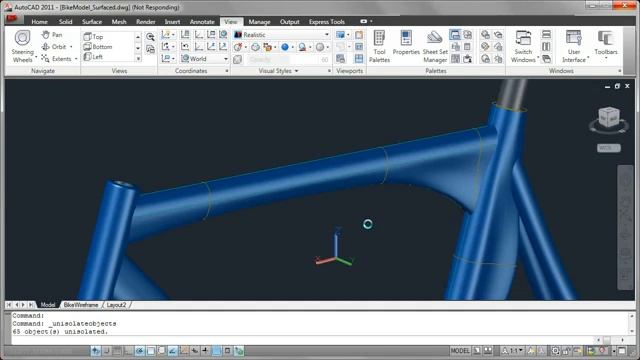
Task: Click the command window horizontal scrollbar
Action: click(x=610, y=340)
